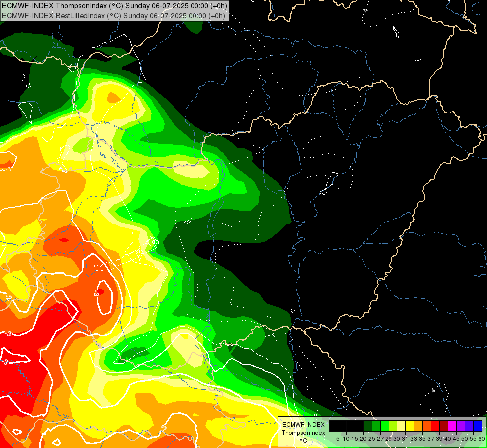Click the dark green 20-25 legend swatch
This screenshot has height=448, width=487.
pos(368,426)
